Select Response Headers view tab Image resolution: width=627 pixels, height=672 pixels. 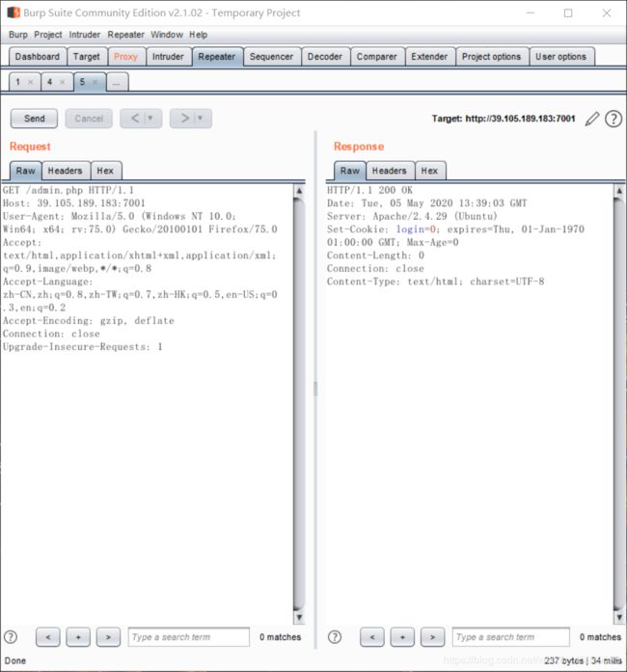390,171
